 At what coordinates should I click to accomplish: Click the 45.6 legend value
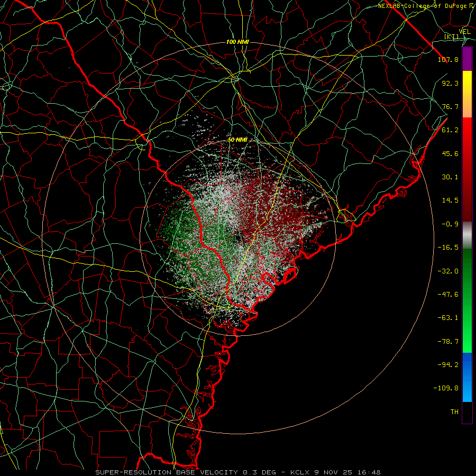pyautogui.click(x=450, y=153)
